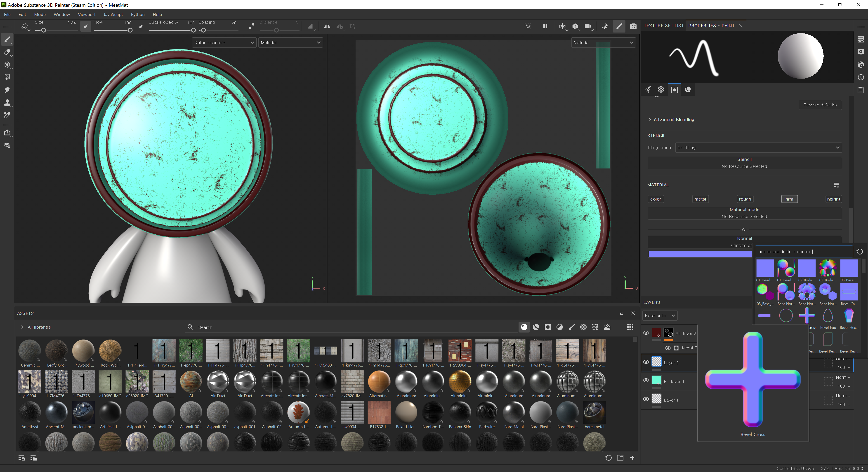Screen dimensions: 868x472
Task: Open the Default camera dropdown
Action: point(224,42)
